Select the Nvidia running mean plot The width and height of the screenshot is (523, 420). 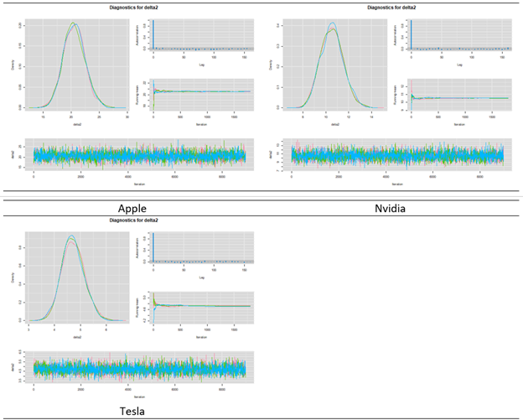tap(459, 94)
